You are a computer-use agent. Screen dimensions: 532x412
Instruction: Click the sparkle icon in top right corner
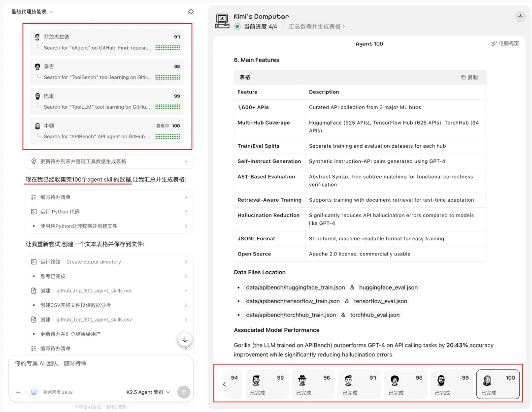click(x=520, y=16)
